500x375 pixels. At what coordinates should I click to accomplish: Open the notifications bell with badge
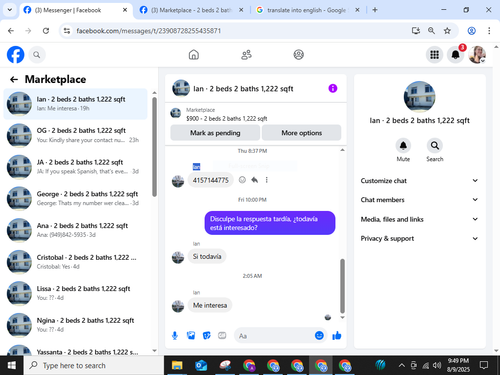pos(456,55)
